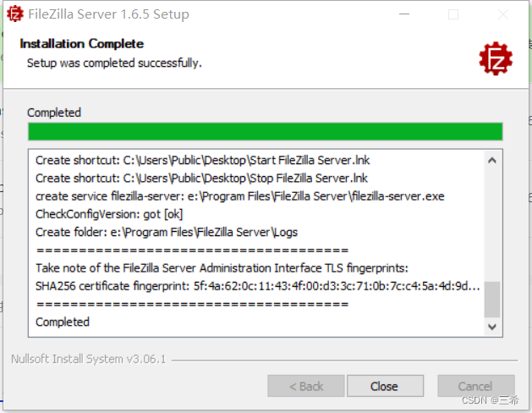Select the final Completed line in the log
The width and height of the screenshot is (532, 413).
click(x=63, y=322)
